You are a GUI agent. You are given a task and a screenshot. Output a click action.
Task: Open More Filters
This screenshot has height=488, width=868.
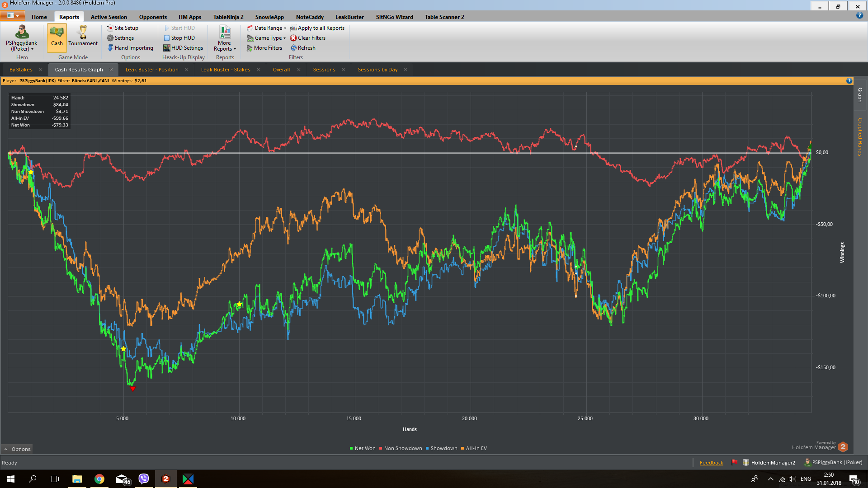click(x=264, y=48)
